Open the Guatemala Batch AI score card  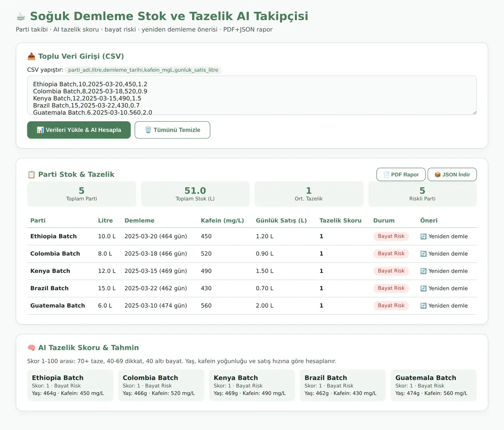(x=434, y=385)
